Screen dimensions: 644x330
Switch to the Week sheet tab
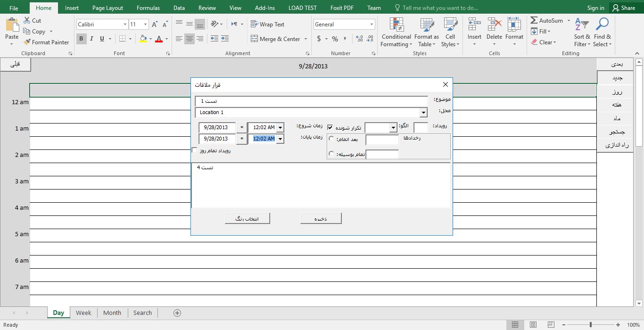[x=83, y=313]
